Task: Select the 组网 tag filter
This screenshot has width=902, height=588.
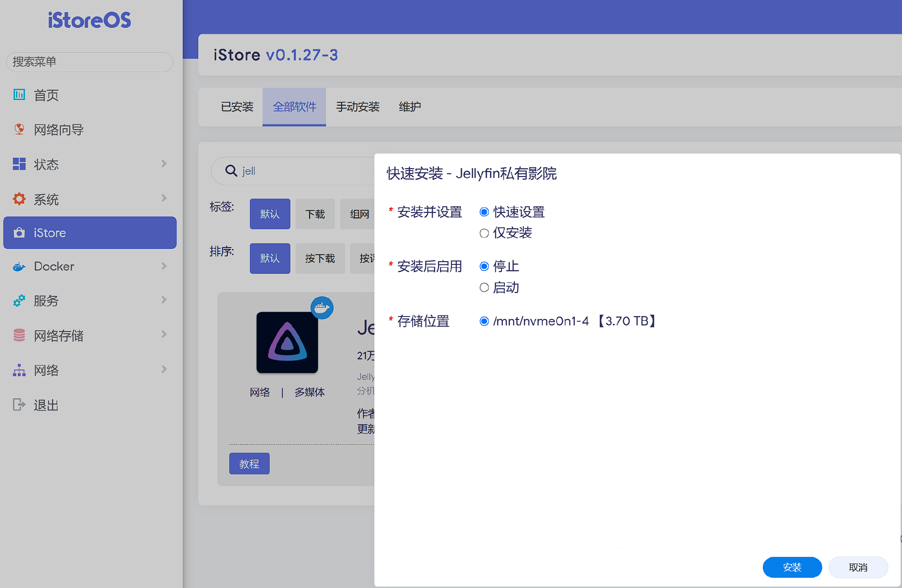Action: point(358,214)
